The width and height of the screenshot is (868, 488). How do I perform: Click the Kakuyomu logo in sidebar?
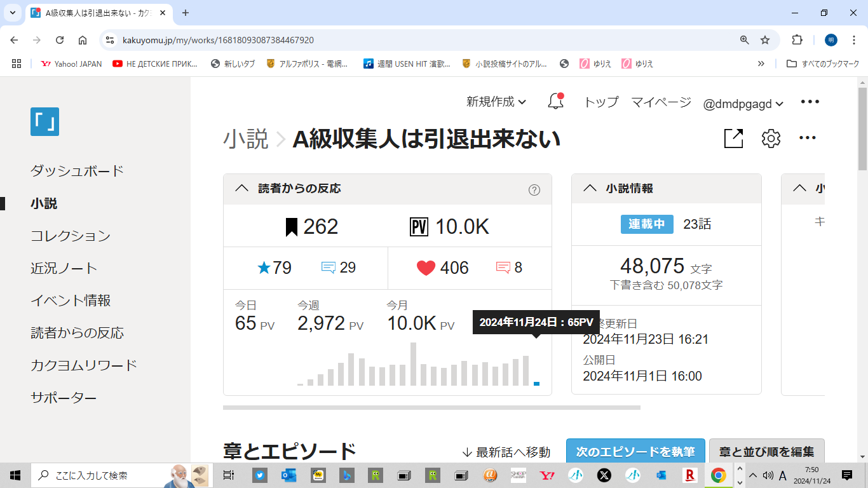[x=44, y=121]
